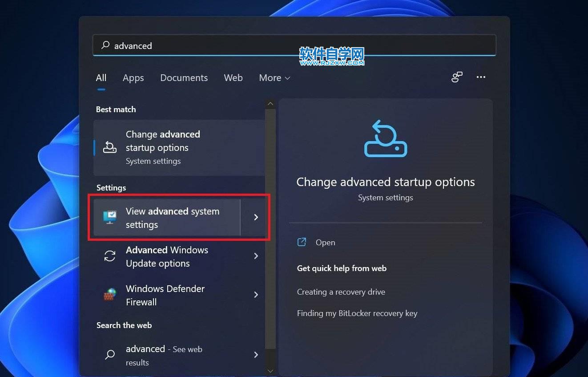Screen dimensions: 588x377
Task: Click the search input field containing 'advanced'
Action: pos(294,45)
